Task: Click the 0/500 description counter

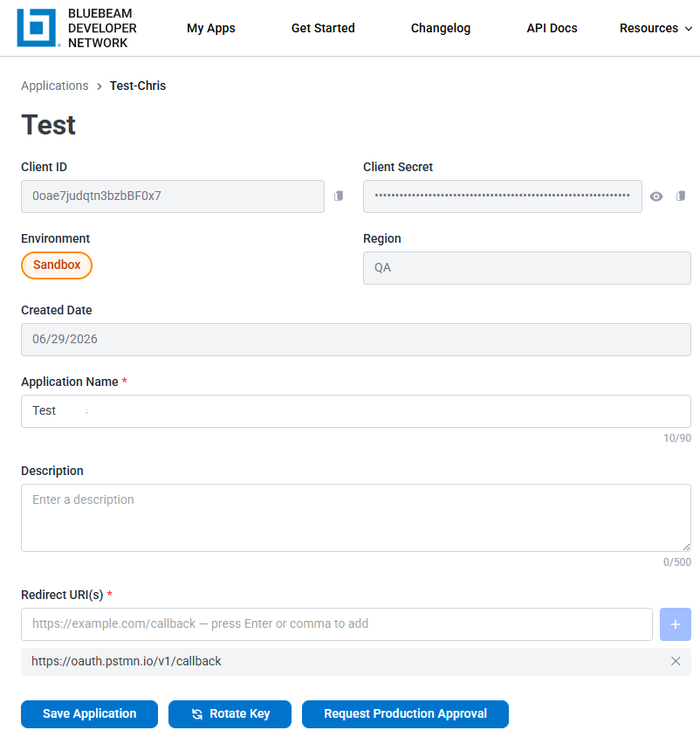Action: coord(677,562)
